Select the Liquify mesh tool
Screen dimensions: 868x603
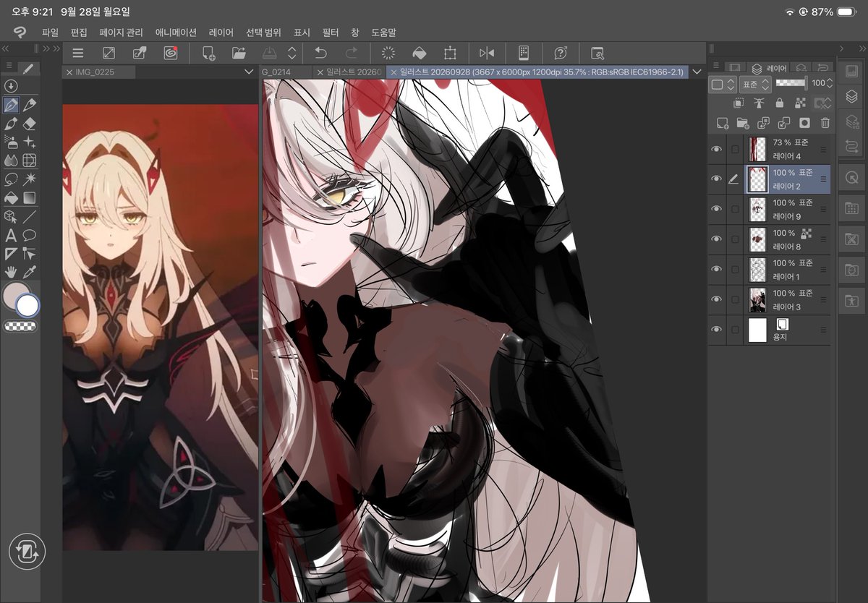coord(30,161)
